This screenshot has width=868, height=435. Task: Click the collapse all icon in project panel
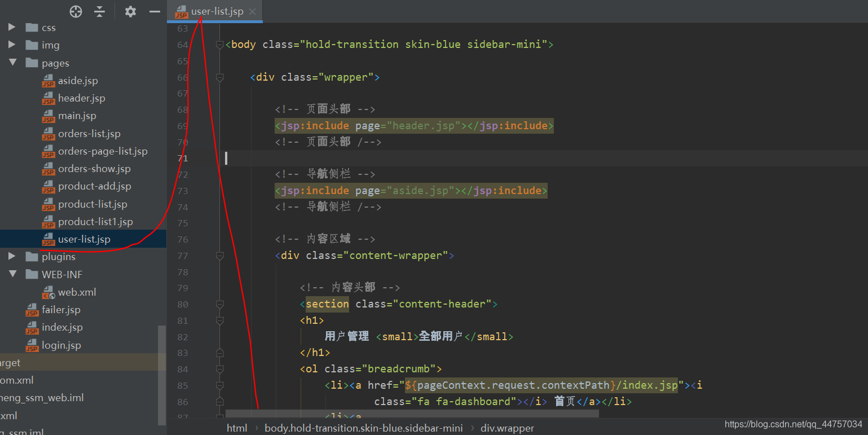pyautogui.click(x=100, y=11)
